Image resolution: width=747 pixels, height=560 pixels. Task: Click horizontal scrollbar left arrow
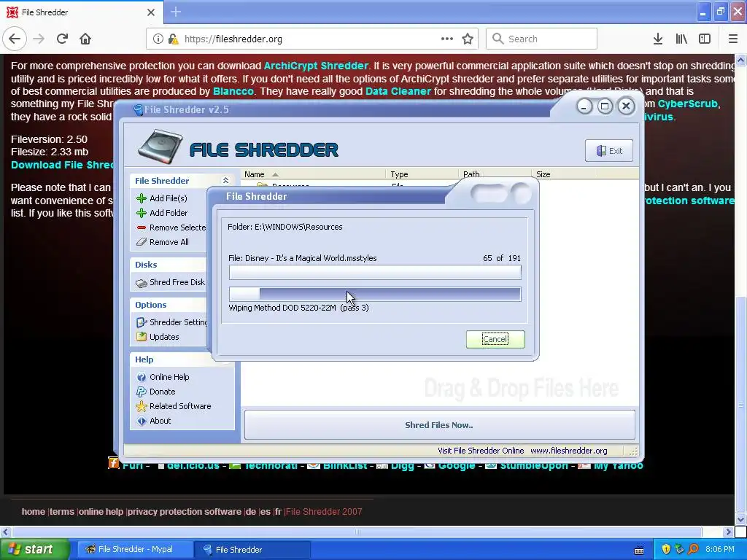point(5,532)
